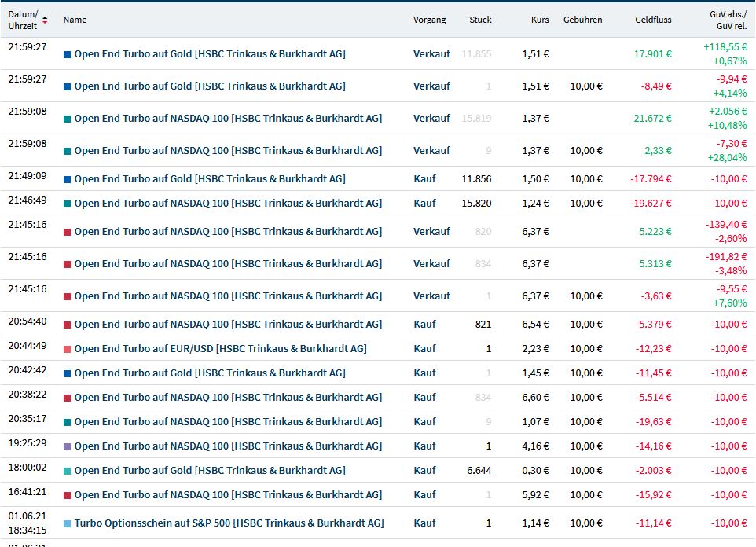
Task: Open the Gold turbo entry from 20:42:42
Action: pos(210,373)
